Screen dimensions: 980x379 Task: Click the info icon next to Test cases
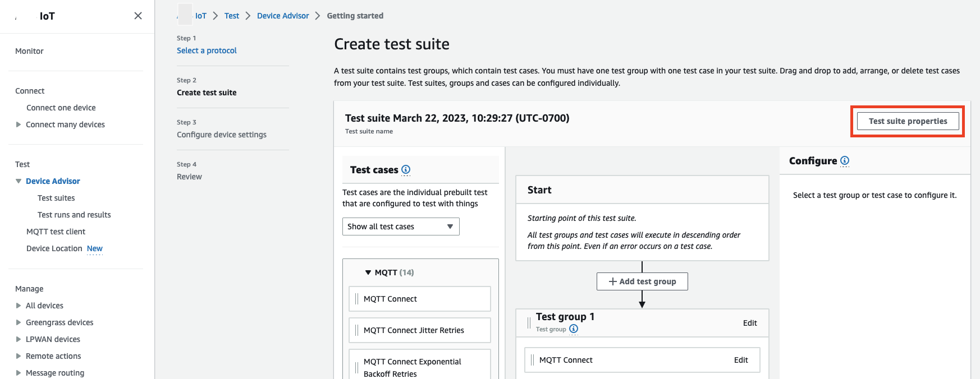406,169
